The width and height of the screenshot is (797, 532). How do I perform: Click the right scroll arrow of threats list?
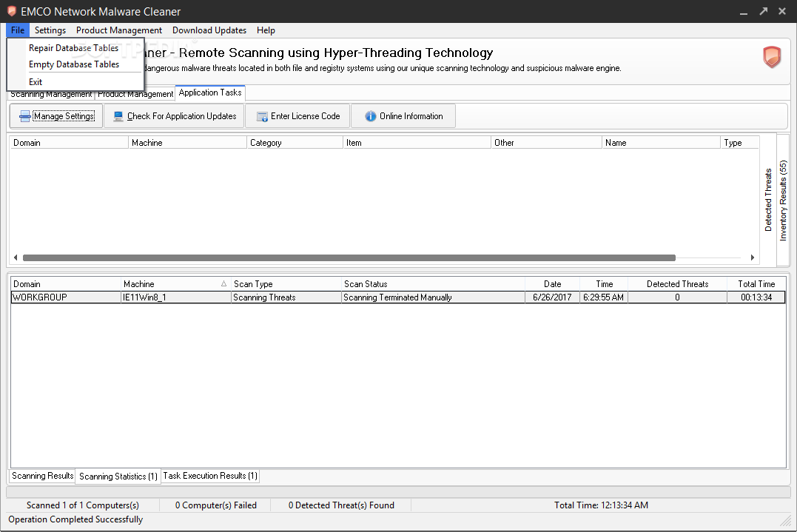point(753,257)
